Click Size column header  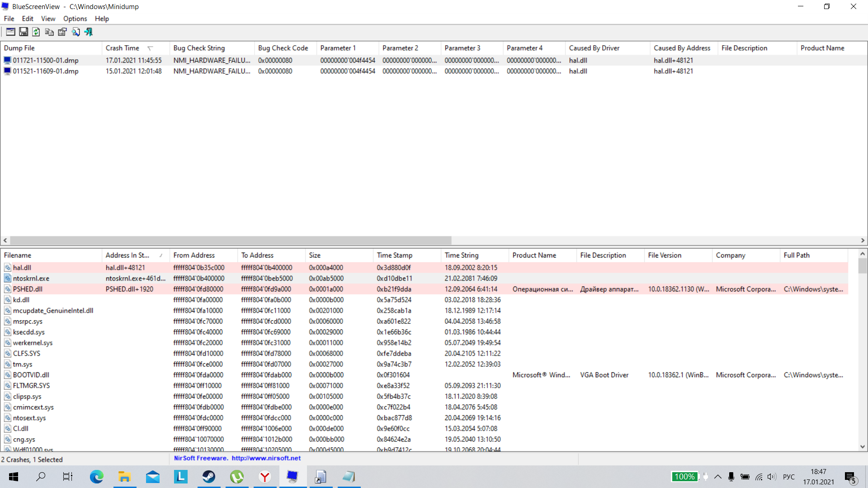[340, 255]
